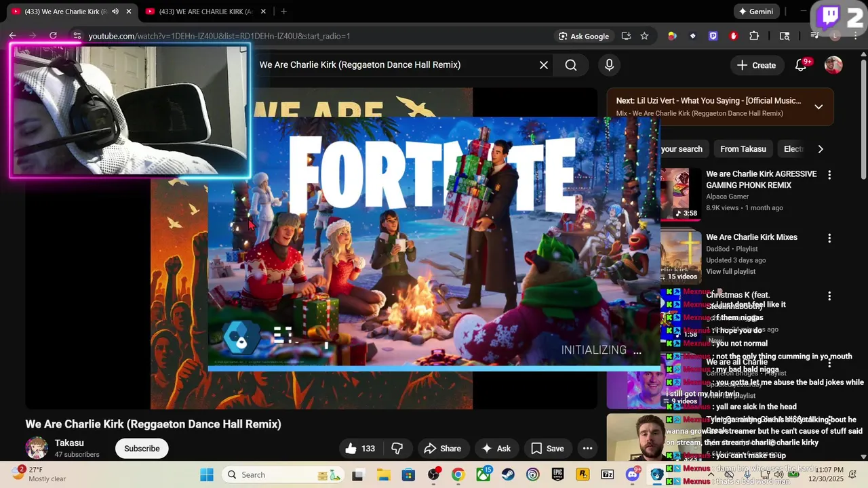
Task: Reload the YouTube page
Action: (x=53, y=36)
